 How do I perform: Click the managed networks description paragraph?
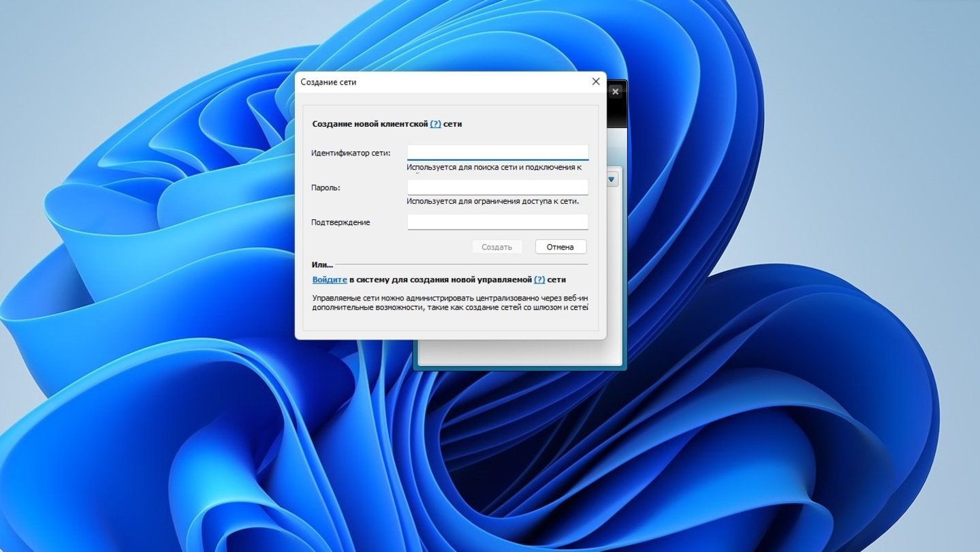[x=449, y=303]
